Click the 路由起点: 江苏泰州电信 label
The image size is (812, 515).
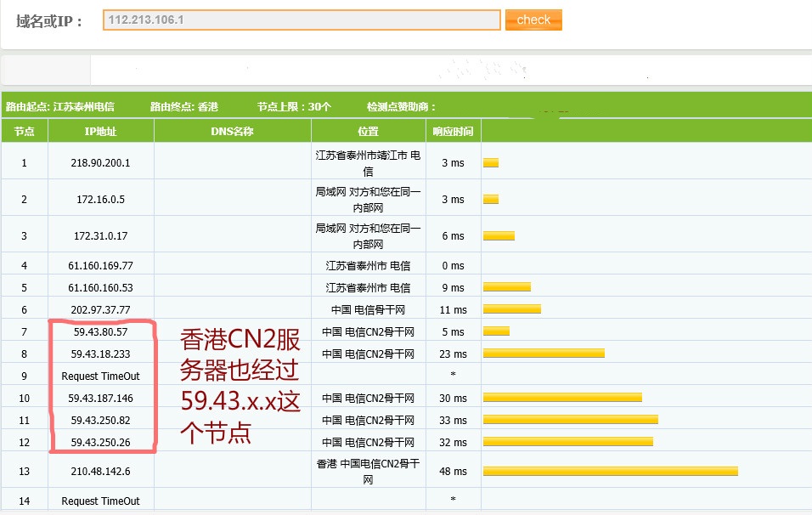click(x=59, y=106)
